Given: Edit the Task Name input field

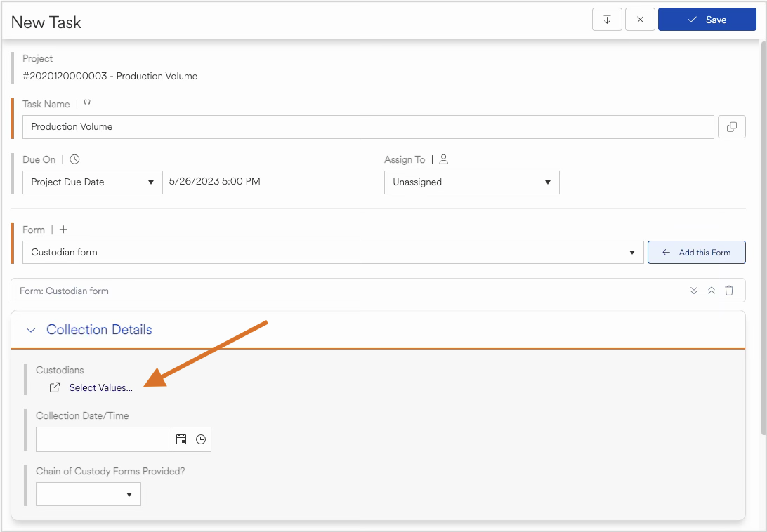Looking at the screenshot, I should pyautogui.click(x=368, y=126).
